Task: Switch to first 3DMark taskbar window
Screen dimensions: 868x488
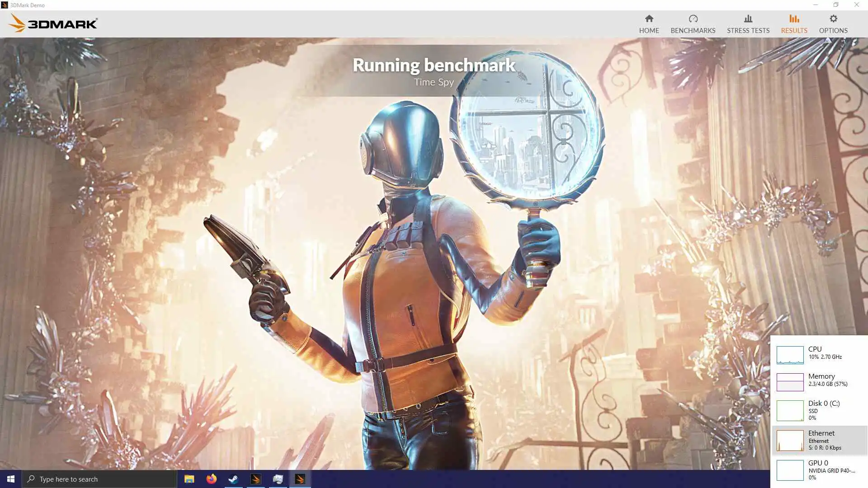Action: pos(255,479)
